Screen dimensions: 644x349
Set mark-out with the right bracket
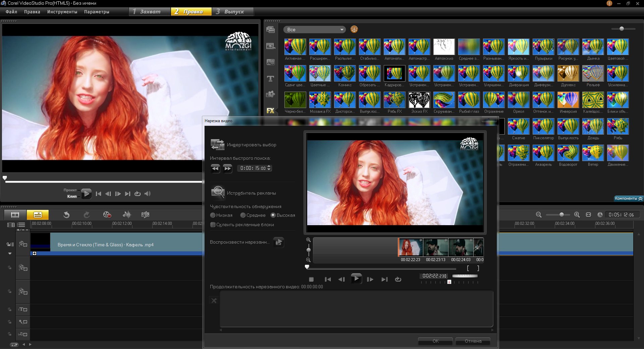(x=478, y=268)
